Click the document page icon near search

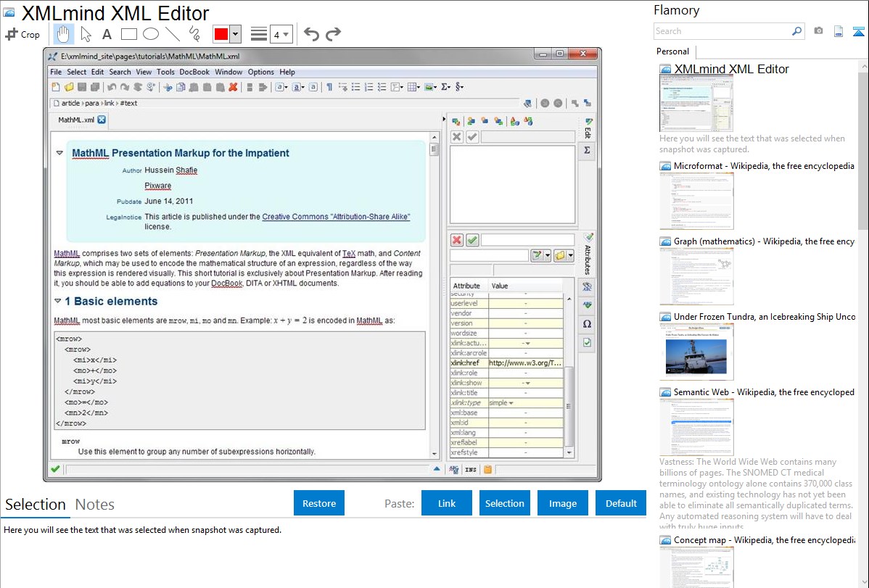[839, 31]
